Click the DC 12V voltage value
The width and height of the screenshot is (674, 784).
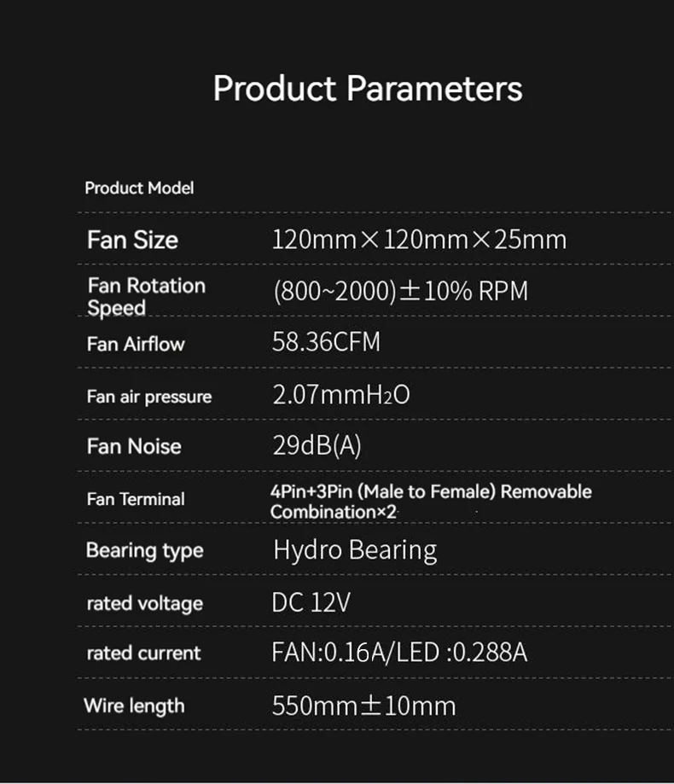point(311,603)
